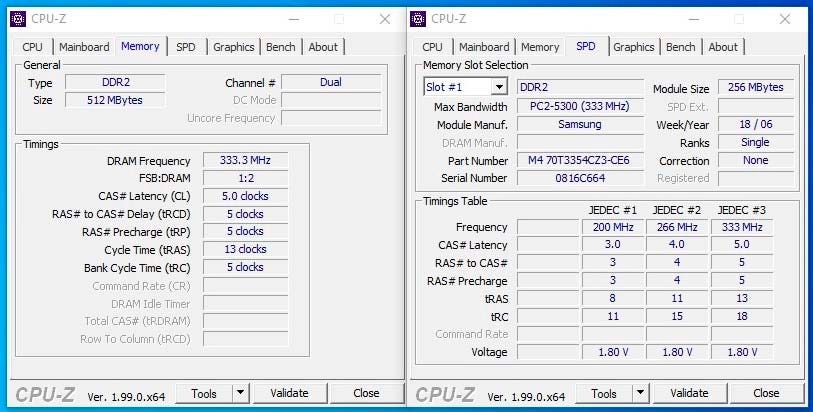Open the CPU tab in the left window
This screenshot has height=412, width=813.
click(x=32, y=47)
